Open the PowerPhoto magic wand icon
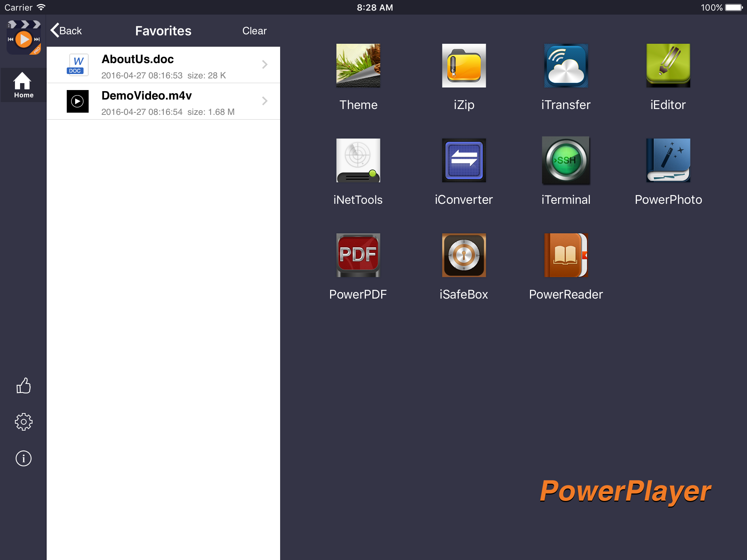This screenshot has height=560, width=747. click(x=668, y=160)
